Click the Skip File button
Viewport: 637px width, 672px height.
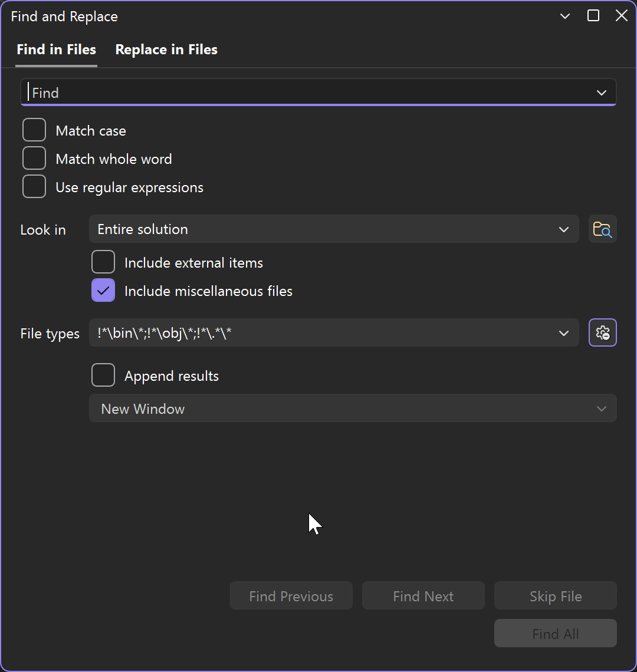555,595
